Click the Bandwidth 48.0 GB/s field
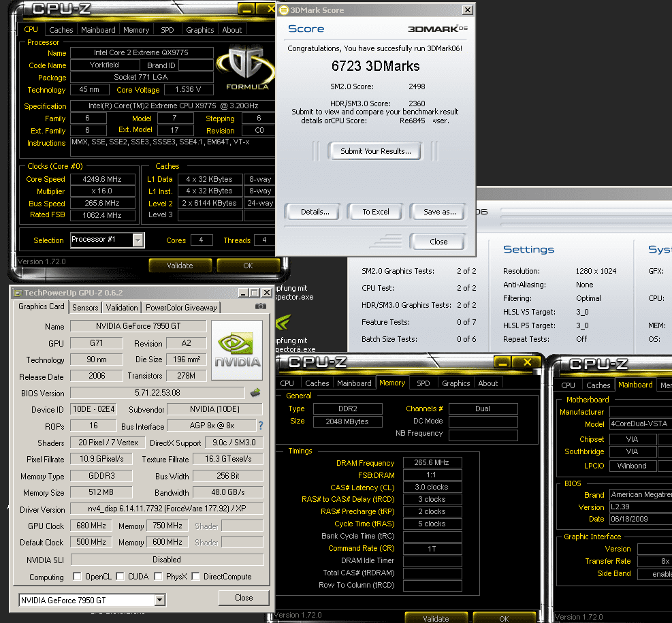 [x=228, y=492]
